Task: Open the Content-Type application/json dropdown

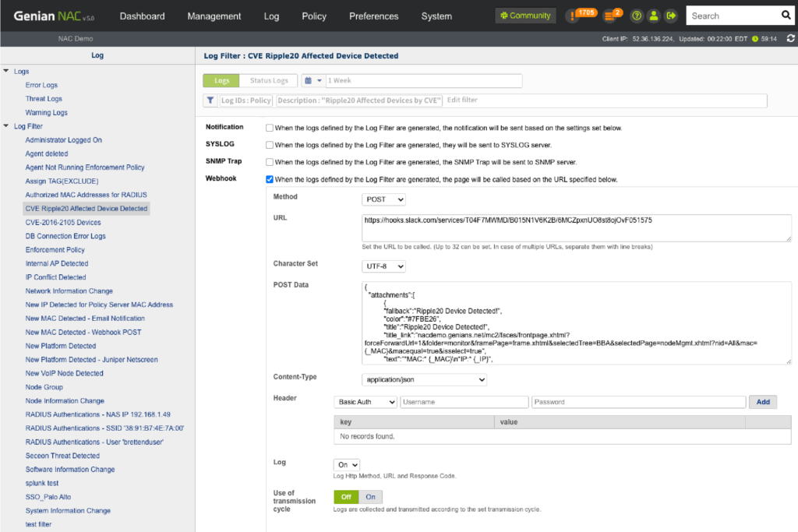Action: point(425,379)
